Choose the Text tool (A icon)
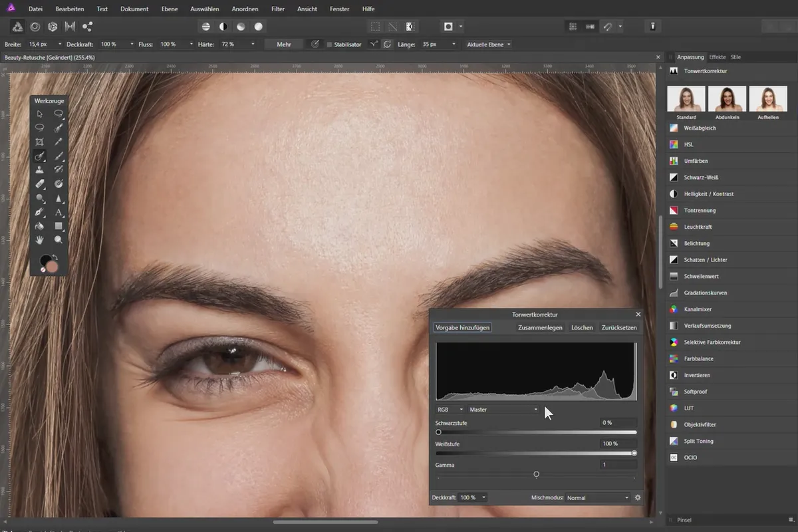This screenshot has height=532, width=798. [x=59, y=212]
